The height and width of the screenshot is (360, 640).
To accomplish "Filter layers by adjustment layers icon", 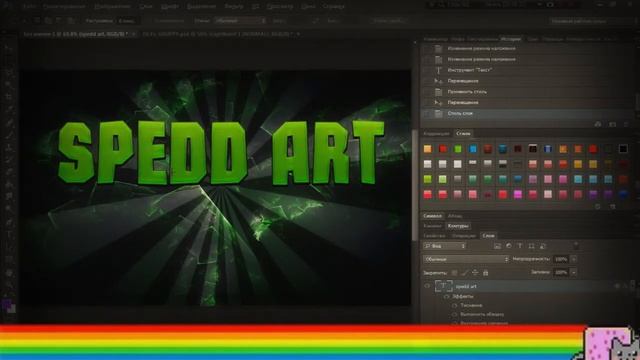I will (509, 246).
